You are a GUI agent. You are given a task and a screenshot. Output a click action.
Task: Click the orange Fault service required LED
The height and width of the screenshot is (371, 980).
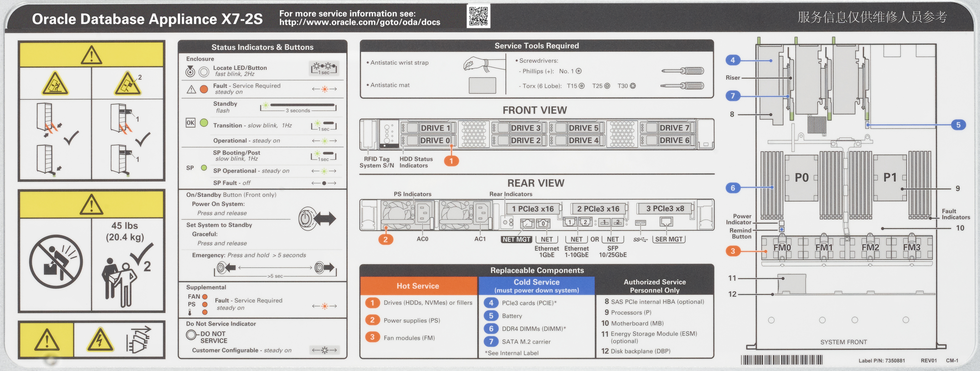click(204, 89)
